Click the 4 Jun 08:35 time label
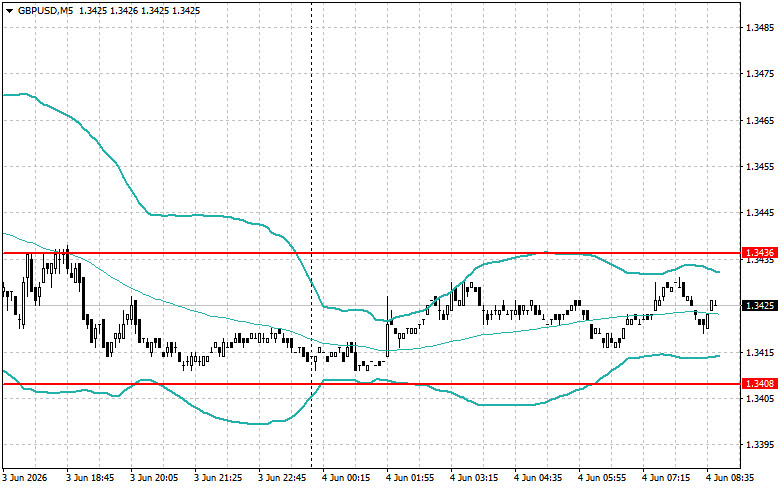Viewport: 781px width, 489px height. pyautogui.click(x=730, y=478)
